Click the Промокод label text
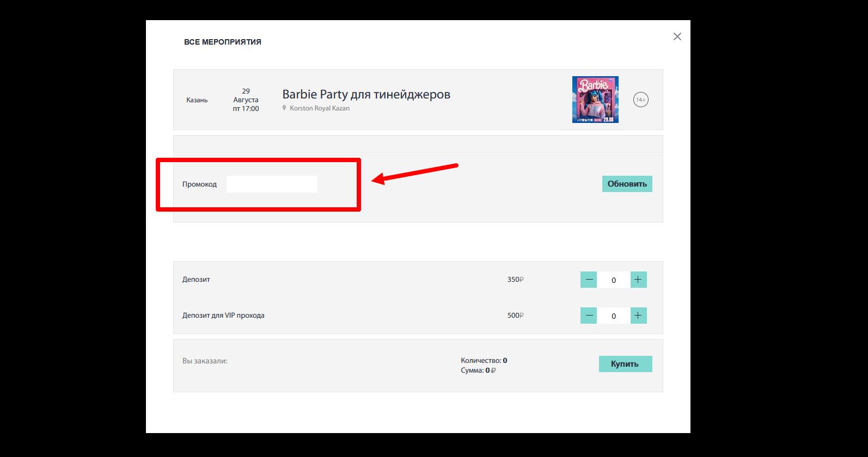 (199, 184)
